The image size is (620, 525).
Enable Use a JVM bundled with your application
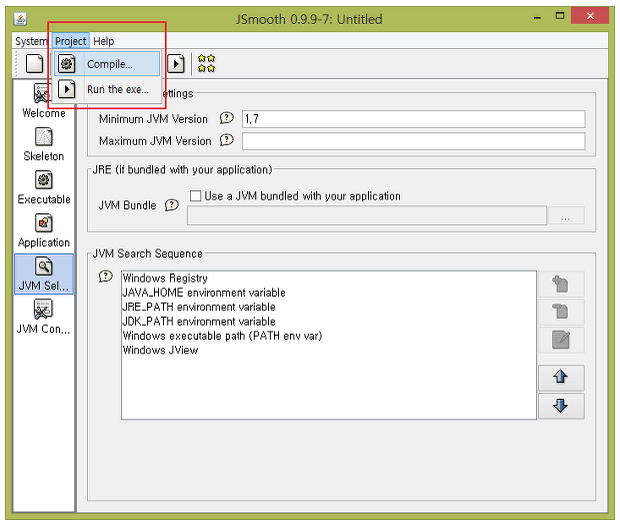pos(195,196)
